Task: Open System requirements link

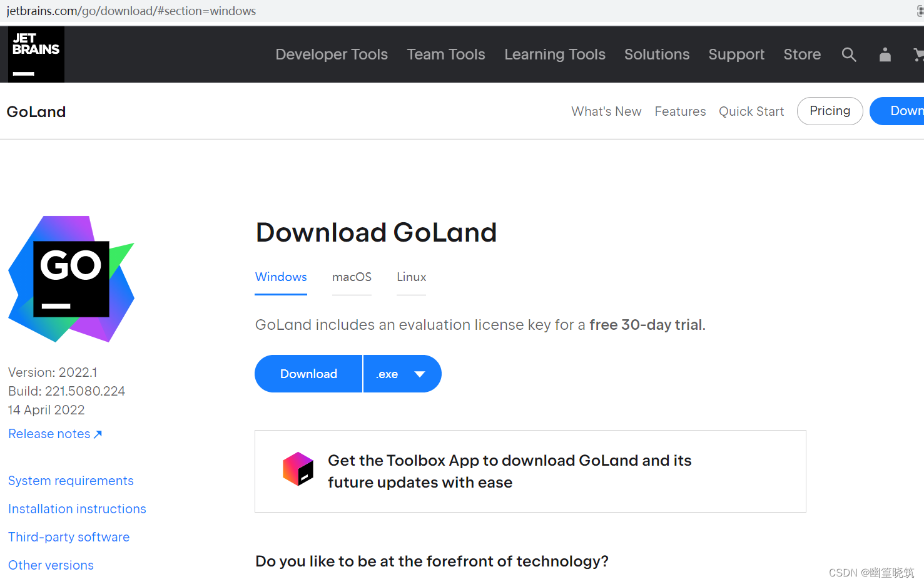Action: tap(71, 481)
